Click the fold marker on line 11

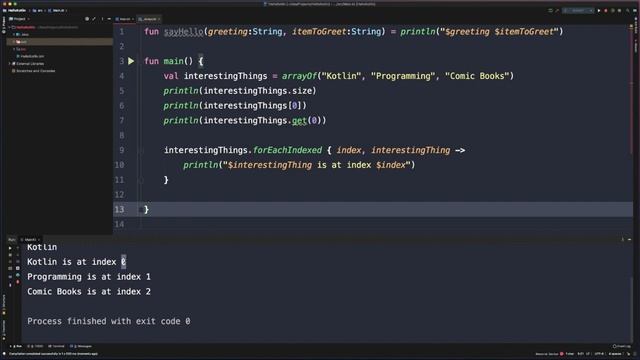point(141,180)
